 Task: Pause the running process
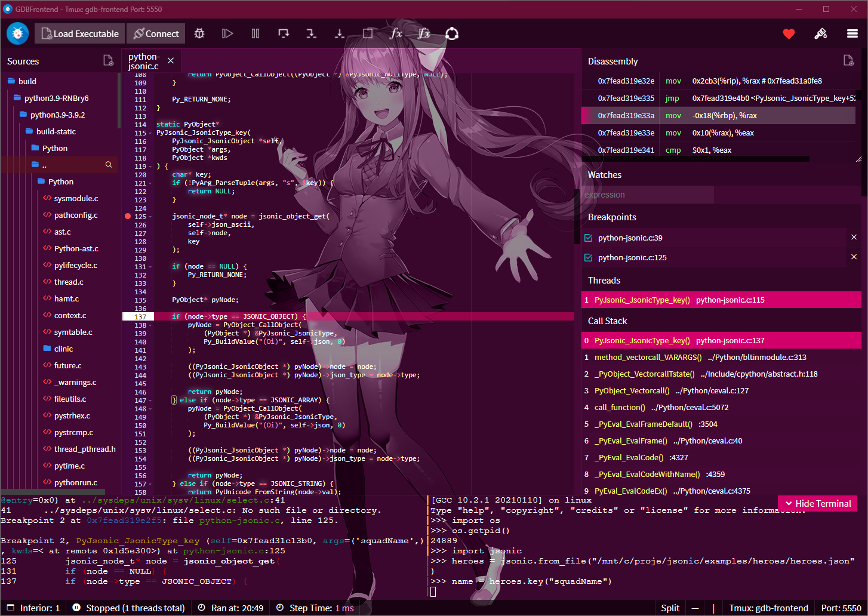255,33
